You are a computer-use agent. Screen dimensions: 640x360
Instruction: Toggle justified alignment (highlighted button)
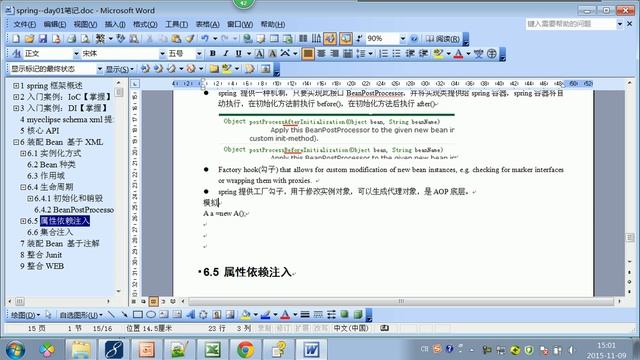tap(308, 53)
